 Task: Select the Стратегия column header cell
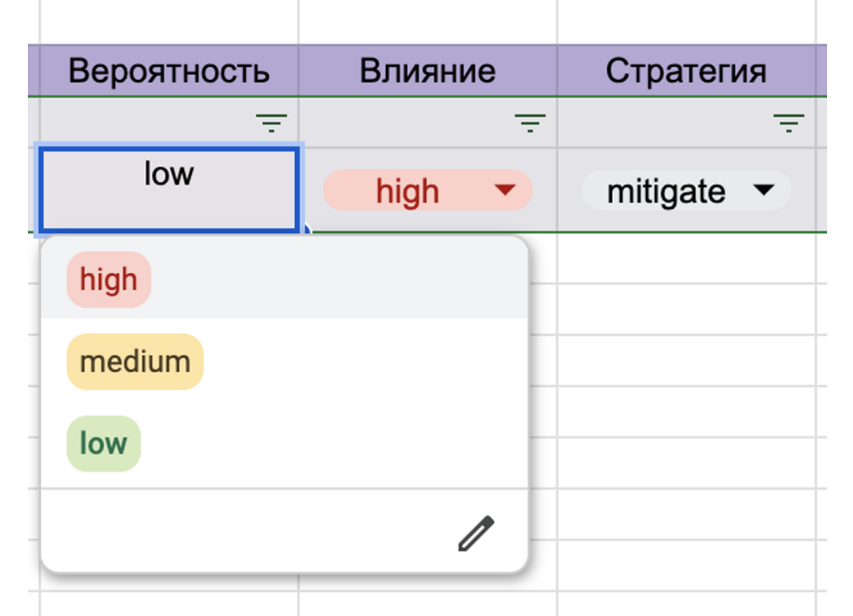pos(687,72)
